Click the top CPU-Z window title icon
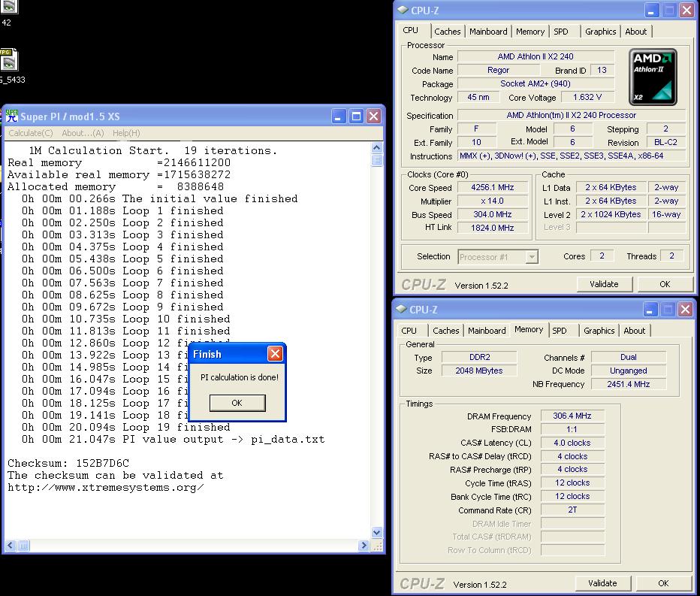 tap(403, 10)
